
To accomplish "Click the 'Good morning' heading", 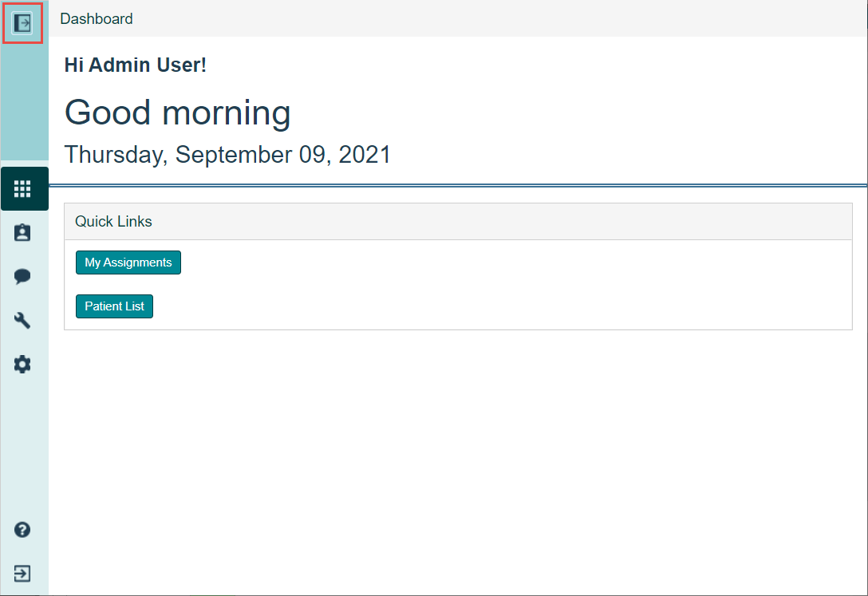I will click(x=177, y=112).
